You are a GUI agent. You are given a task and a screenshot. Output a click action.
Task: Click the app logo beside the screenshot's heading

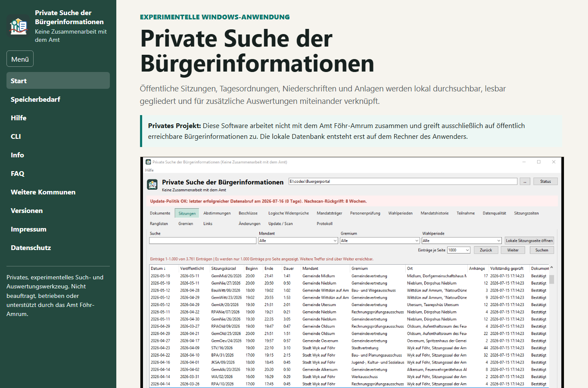point(152,185)
